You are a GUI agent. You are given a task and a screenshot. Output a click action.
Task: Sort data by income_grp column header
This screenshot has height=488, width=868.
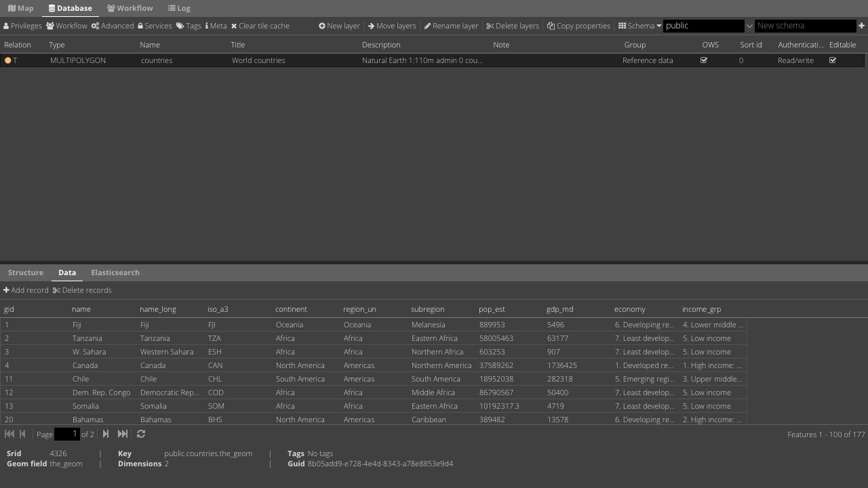702,309
